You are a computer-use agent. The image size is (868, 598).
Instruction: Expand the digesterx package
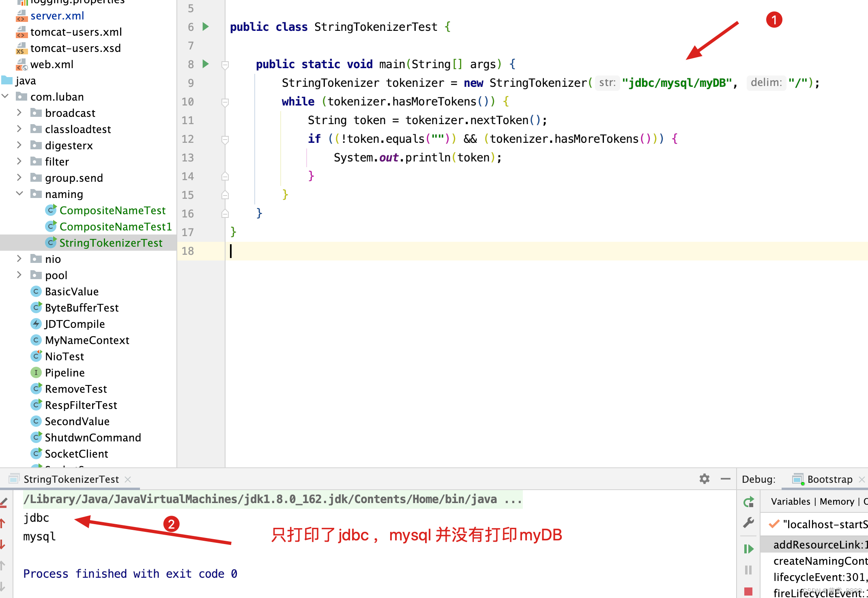[x=19, y=145]
